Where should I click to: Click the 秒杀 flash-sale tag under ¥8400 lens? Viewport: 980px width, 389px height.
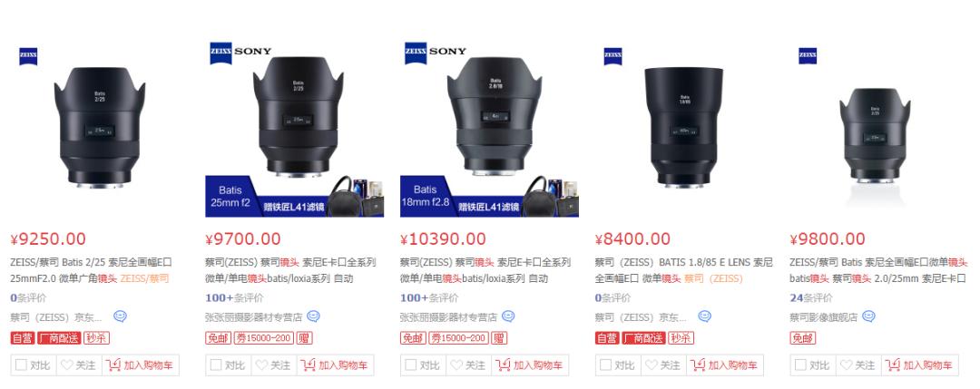[681, 338]
